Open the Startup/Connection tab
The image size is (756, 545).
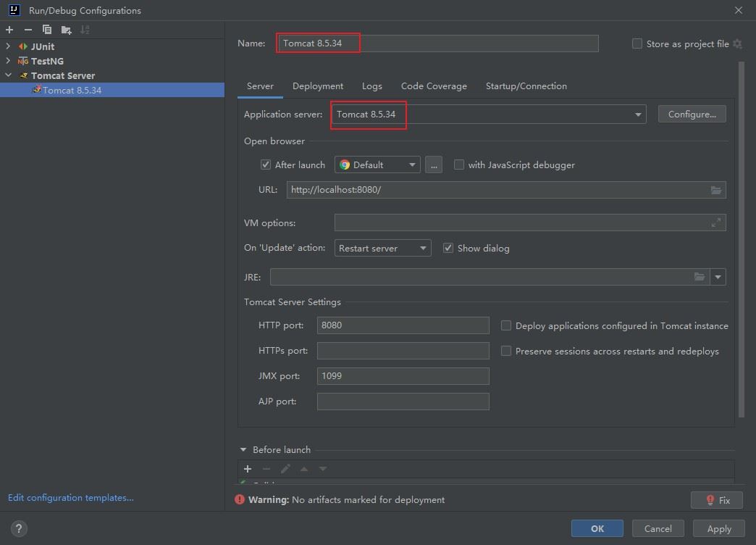tap(526, 86)
